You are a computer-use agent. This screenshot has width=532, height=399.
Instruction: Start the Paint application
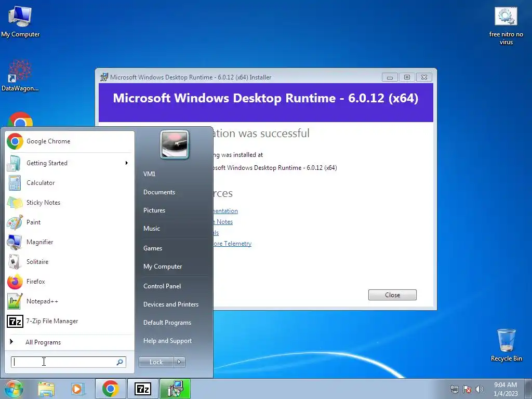(x=69, y=222)
